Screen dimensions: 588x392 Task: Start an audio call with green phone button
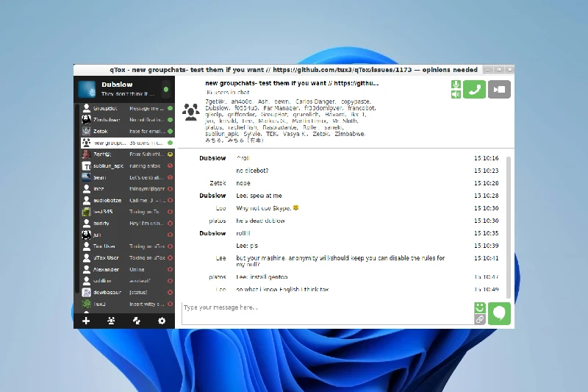(474, 89)
